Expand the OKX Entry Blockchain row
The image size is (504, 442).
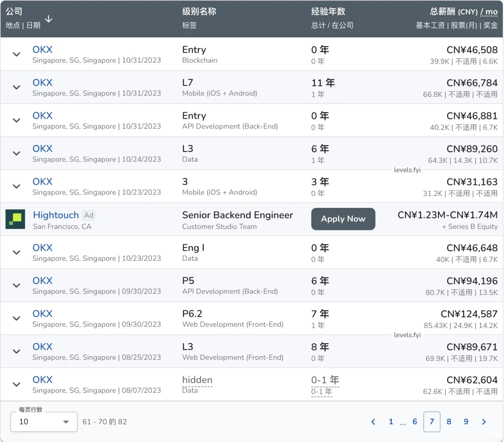pyautogui.click(x=16, y=54)
